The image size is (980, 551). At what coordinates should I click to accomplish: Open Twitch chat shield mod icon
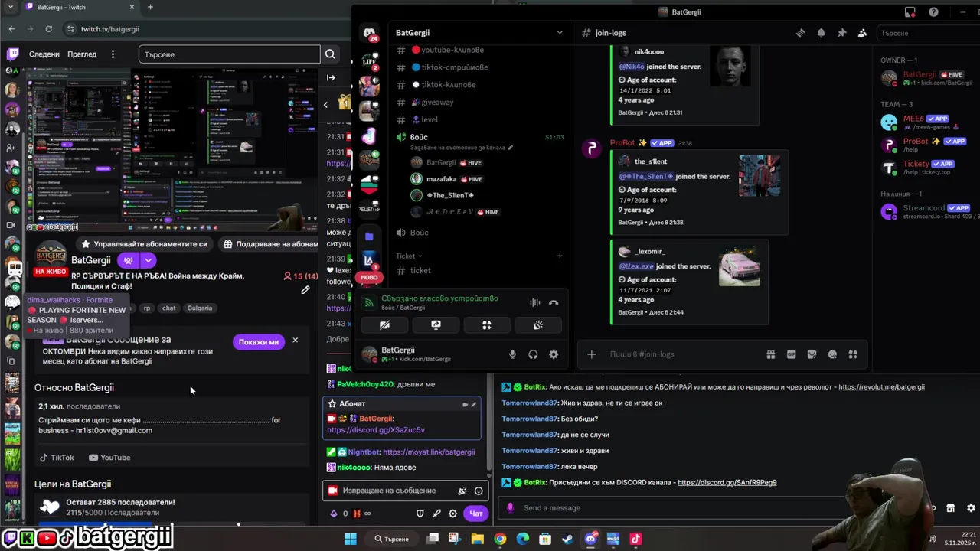click(x=420, y=514)
